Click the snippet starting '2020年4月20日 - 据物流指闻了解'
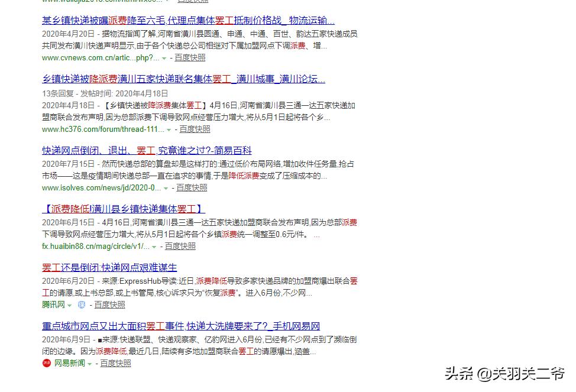The image size is (576, 392). point(199,40)
